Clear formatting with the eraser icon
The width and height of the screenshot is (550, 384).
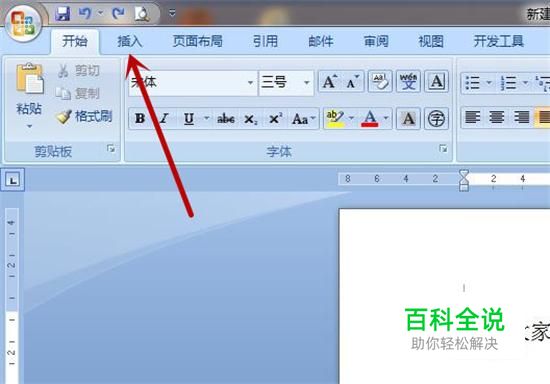(380, 81)
